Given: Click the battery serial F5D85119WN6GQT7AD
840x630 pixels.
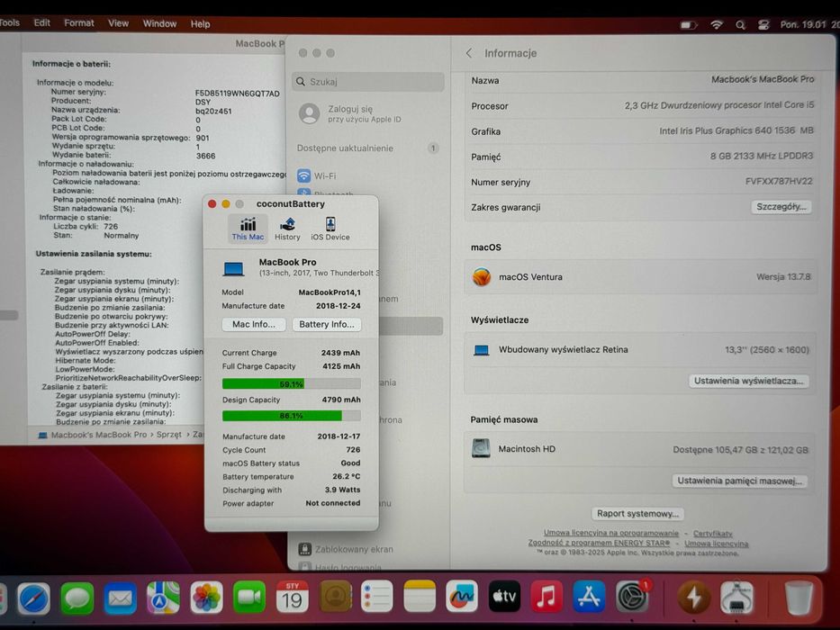Looking at the screenshot, I should coord(238,94).
